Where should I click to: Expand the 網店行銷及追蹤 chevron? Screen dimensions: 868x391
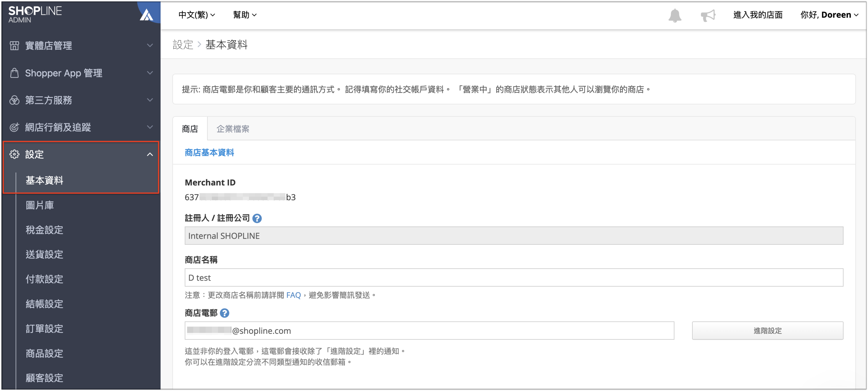tap(150, 127)
